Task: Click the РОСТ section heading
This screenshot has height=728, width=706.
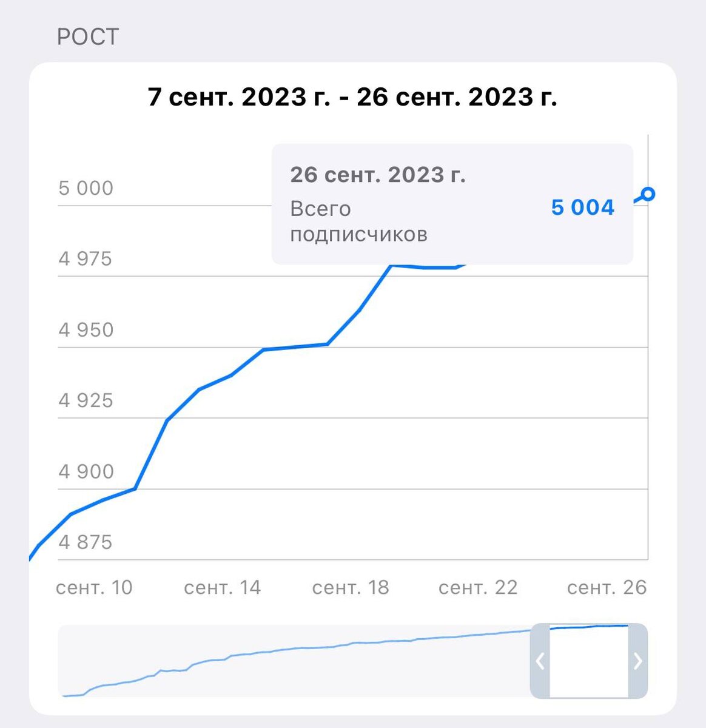Action: click(88, 37)
